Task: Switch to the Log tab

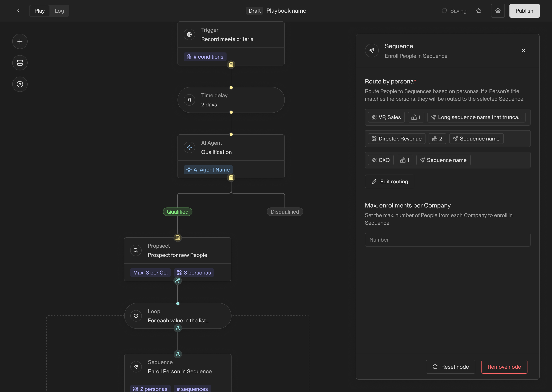Action: pos(59,11)
